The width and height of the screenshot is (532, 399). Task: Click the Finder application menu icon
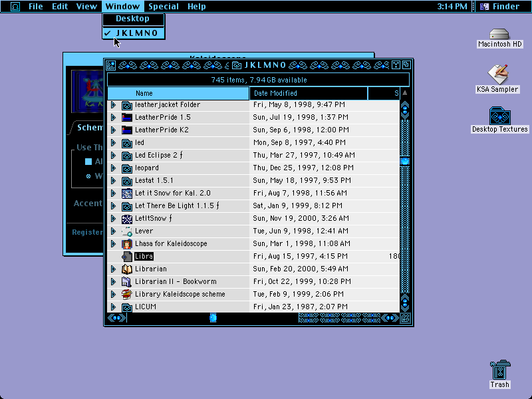tap(484, 7)
